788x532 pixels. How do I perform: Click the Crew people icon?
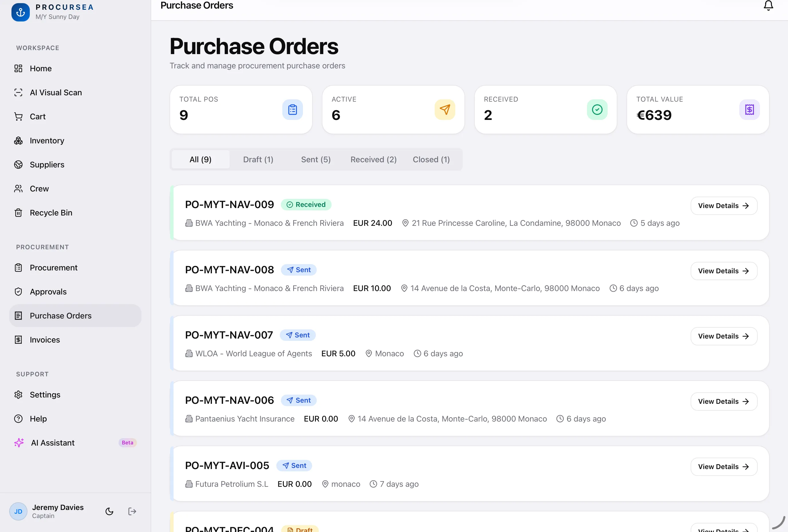coord(18,189)
